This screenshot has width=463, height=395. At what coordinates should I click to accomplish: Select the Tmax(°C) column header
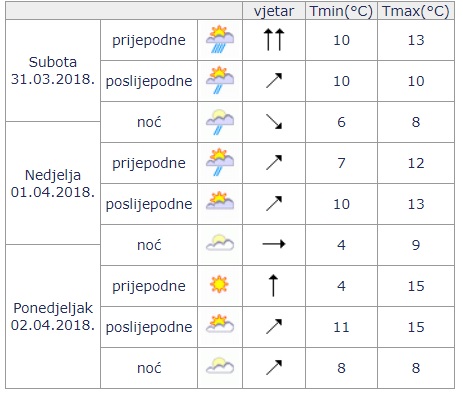[416, 11]
